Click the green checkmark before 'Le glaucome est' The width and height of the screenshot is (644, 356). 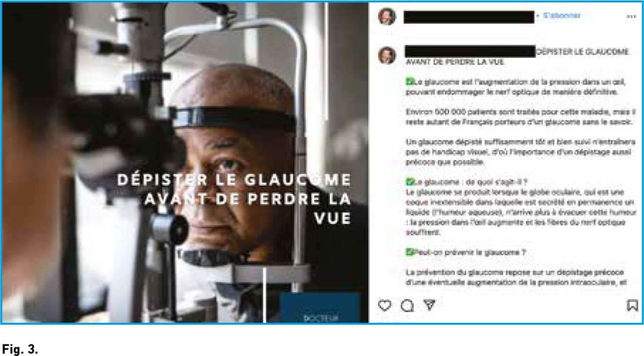409,82
